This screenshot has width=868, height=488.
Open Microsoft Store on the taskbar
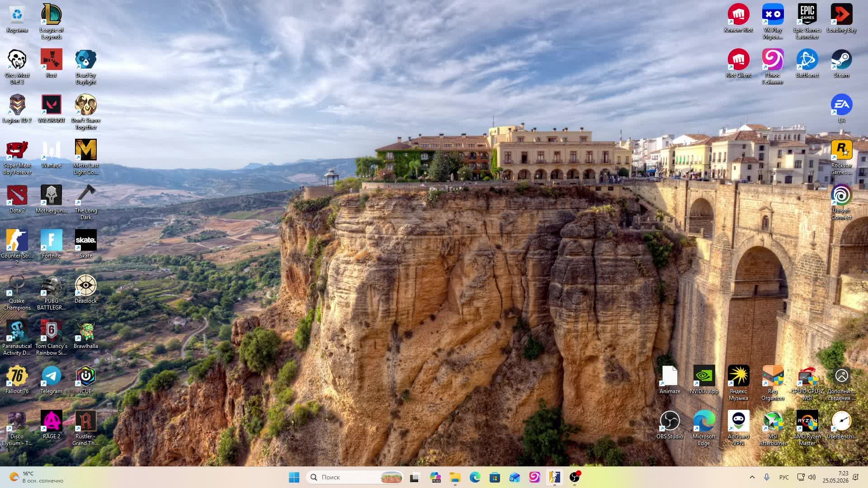pyautogui.click(x=495, y=477)
